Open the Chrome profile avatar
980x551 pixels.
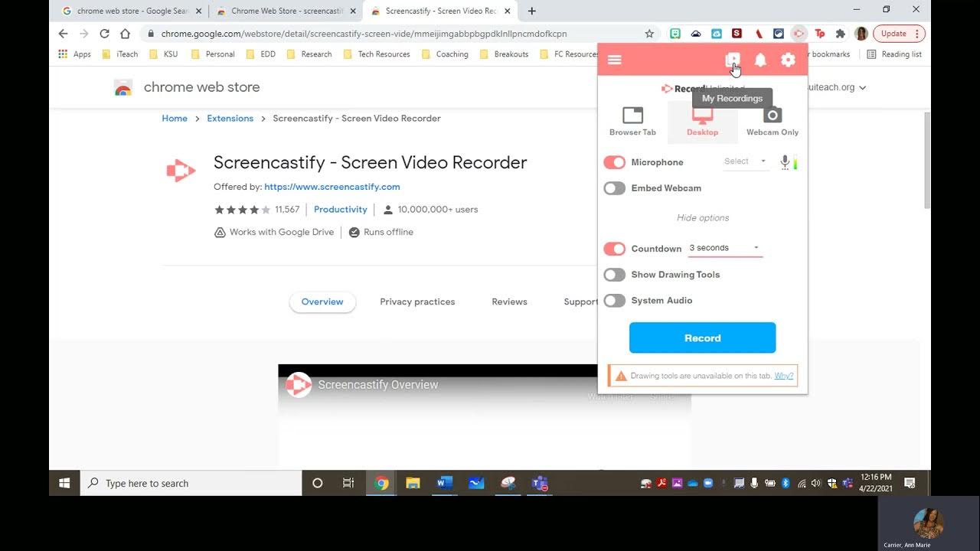coord(861,34)
